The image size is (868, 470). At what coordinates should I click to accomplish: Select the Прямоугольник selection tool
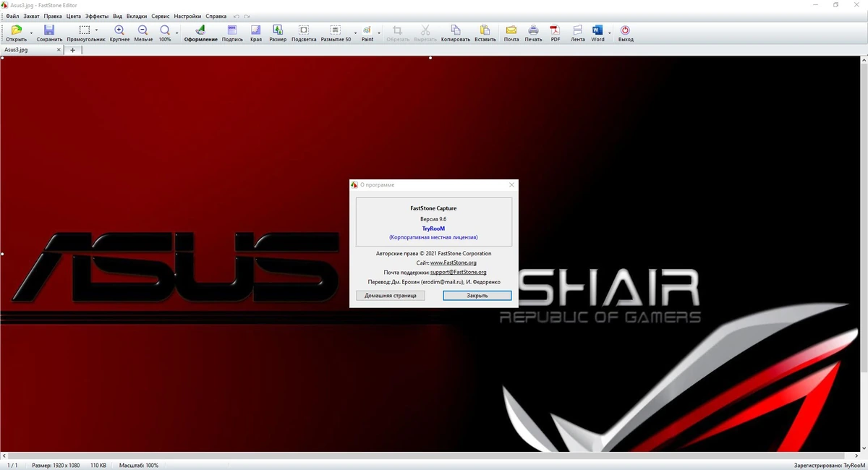[x=85, y=30]
